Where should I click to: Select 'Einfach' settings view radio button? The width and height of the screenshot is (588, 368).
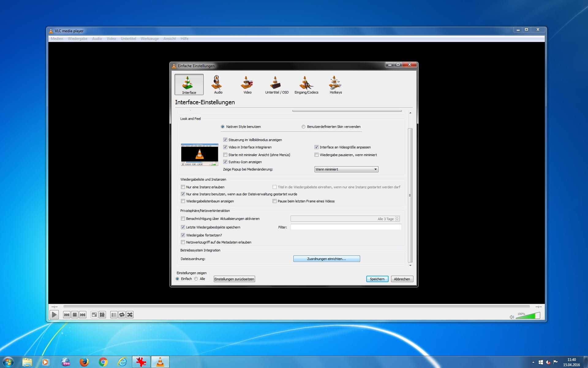coord(177,279)
